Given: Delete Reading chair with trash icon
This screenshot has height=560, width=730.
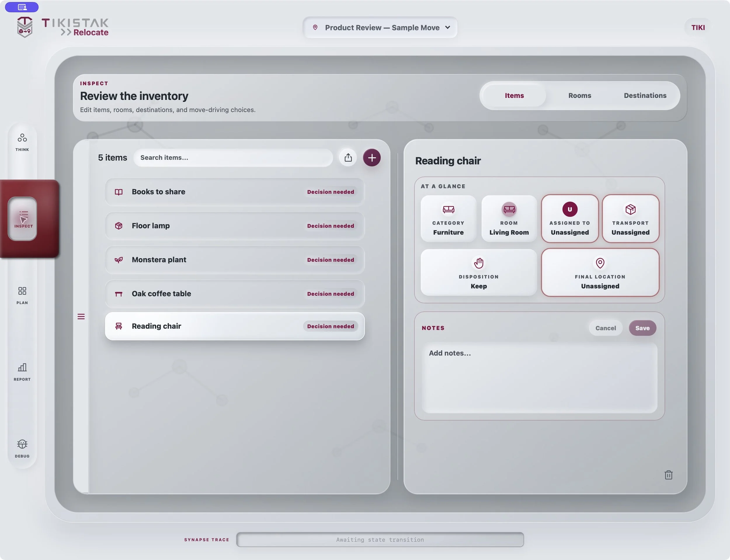Looking at the screenshot, I should [x=668, y=475].
